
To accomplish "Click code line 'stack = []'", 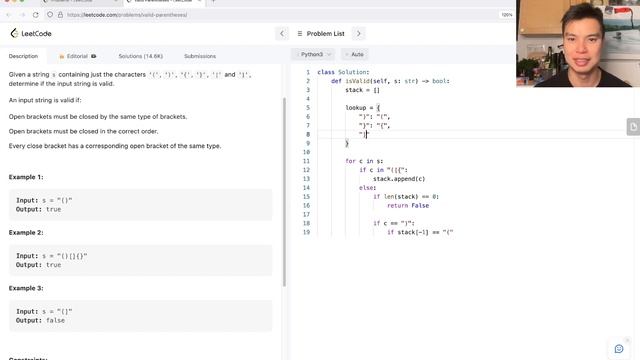I will click(x=362, y=90).
